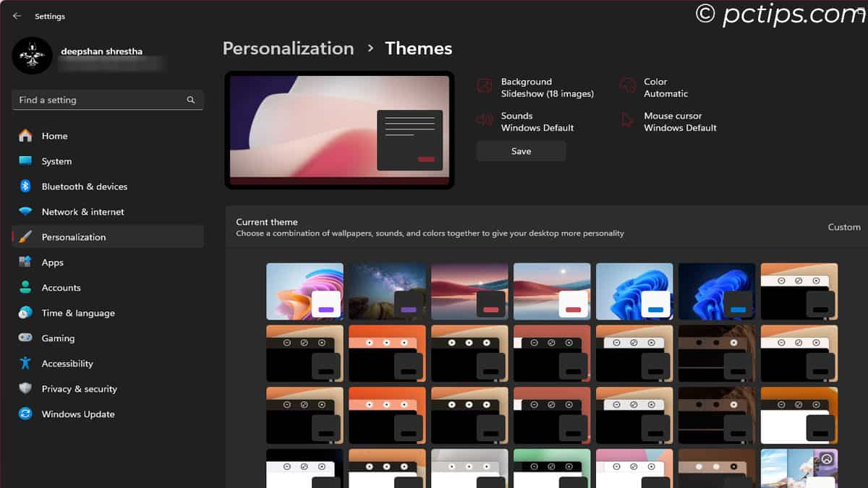The image size is (868, 488).
Task: Open the Personalization breadcrumb link
Action: tap(288, 48)
